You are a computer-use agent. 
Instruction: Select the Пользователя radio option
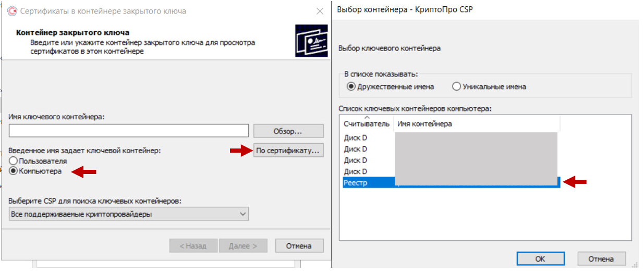coord(38,161)
